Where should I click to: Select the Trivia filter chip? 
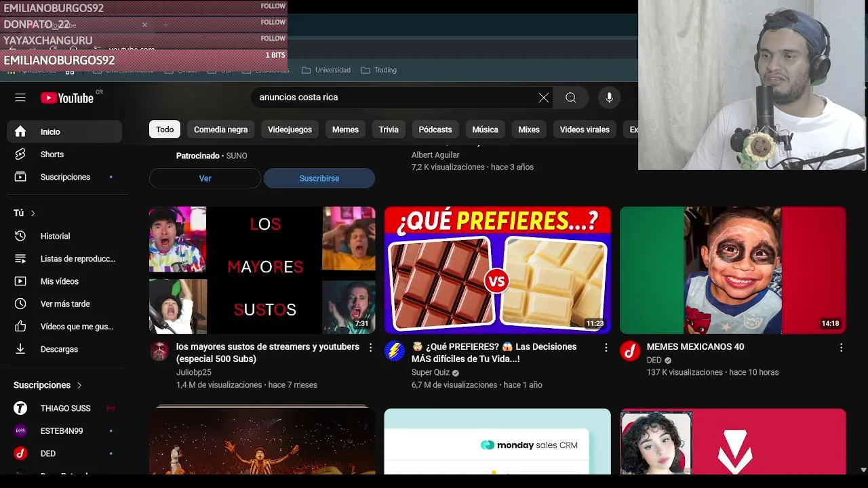click(x=389, y=129)
